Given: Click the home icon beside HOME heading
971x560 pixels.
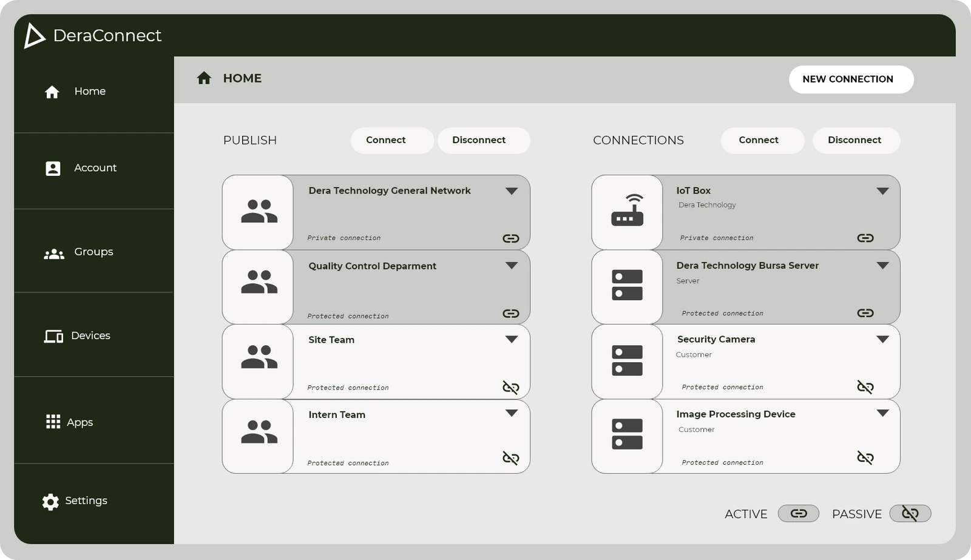Looking at the screenshot, I should click(x=204, y=78).
